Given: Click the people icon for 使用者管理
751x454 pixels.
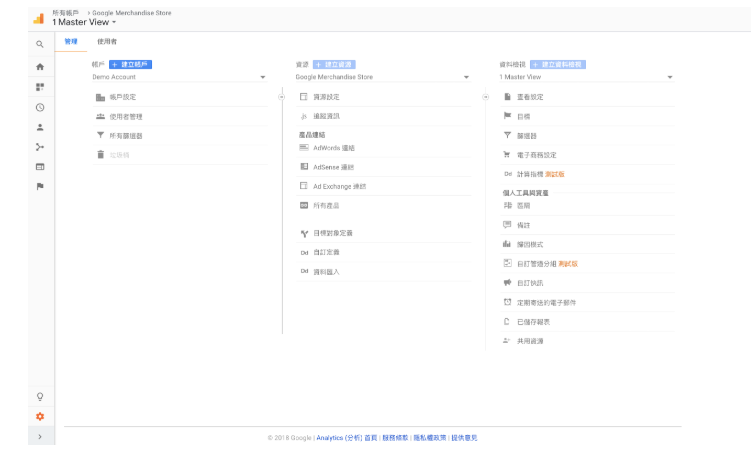Looking at the screenshot, I should [x=100, y=116].
